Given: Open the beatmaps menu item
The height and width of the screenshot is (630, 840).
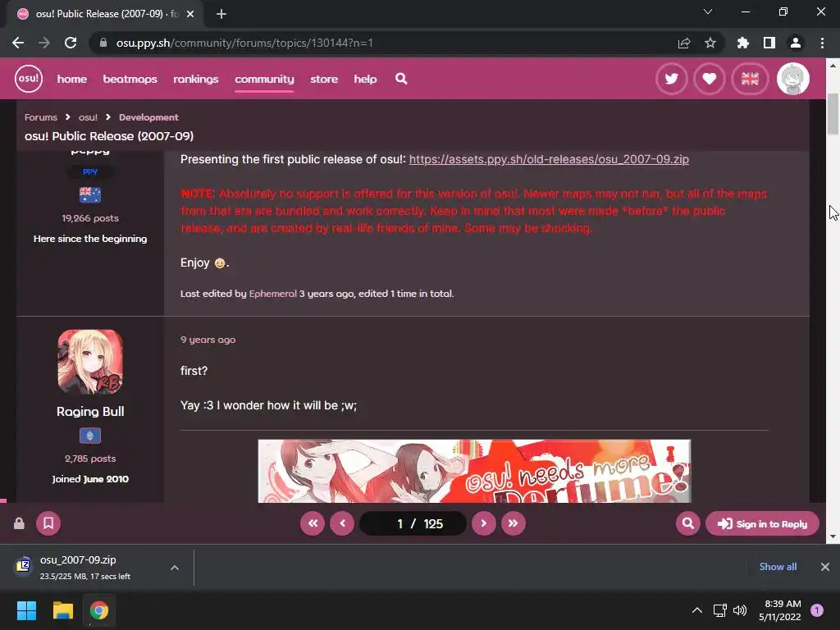Looking at the screenshot, I should (x=130, y=79).
